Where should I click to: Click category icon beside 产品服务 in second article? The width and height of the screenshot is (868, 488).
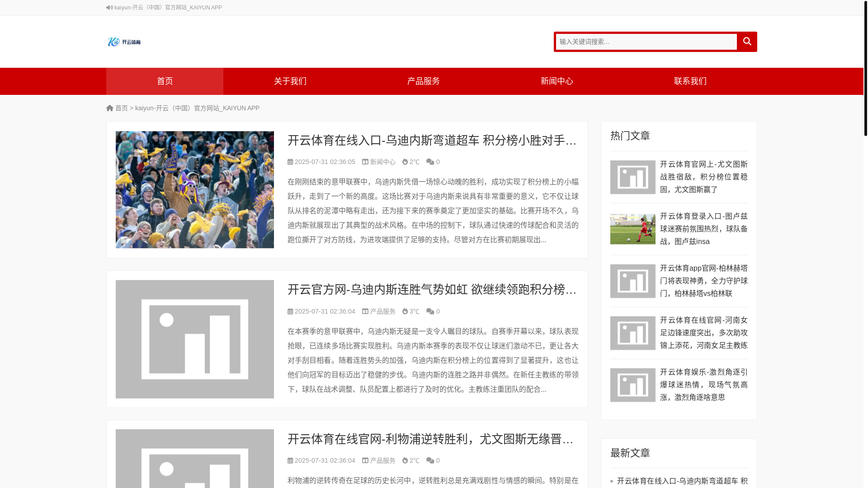click(365, 311)
